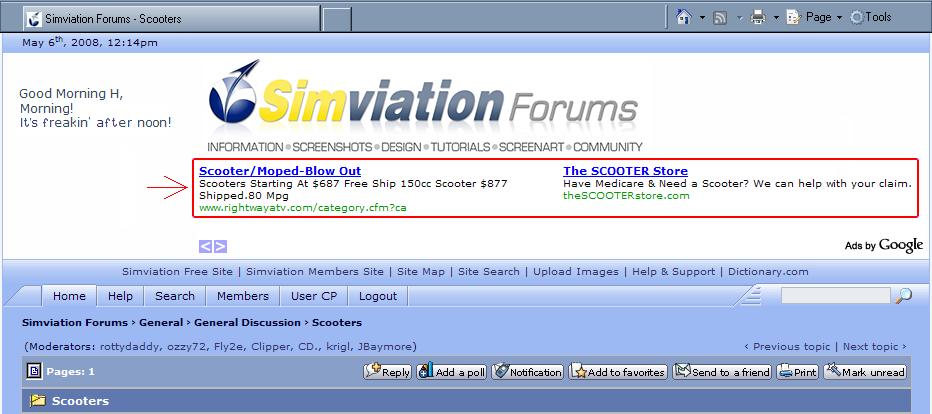Click the previous ad arrow button
Viewport: 932px width, 414px height.
click(206, 246)
